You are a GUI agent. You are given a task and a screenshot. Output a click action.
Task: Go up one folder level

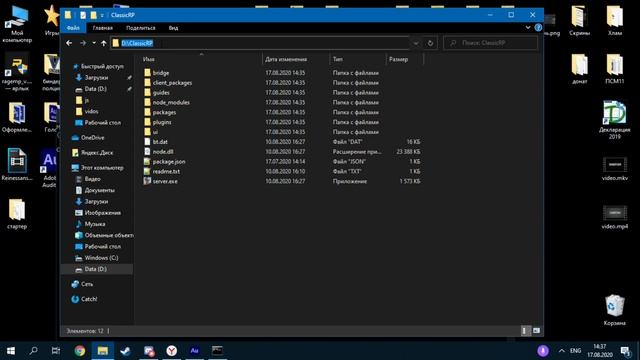(104, 43)
